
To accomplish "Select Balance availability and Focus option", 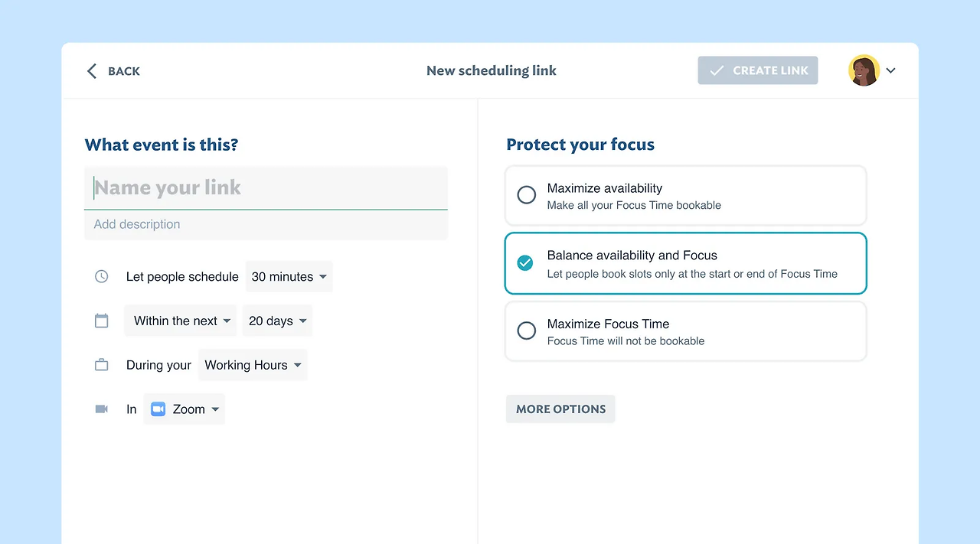I will pos(525,263).
